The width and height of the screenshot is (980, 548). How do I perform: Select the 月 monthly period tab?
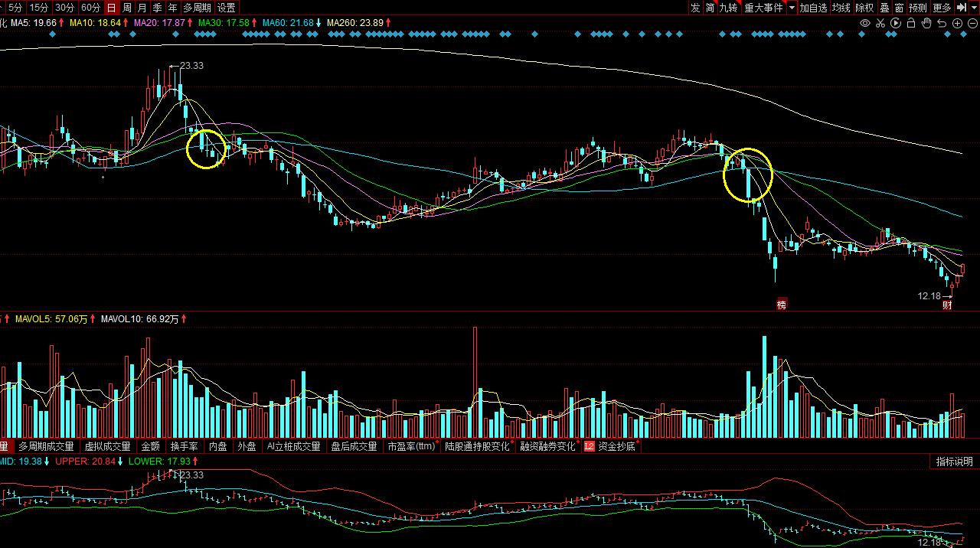click(x=142, y=8)
